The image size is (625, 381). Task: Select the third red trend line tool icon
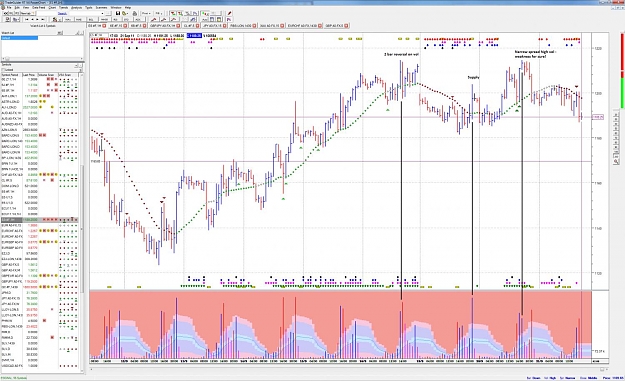point(174,19)
